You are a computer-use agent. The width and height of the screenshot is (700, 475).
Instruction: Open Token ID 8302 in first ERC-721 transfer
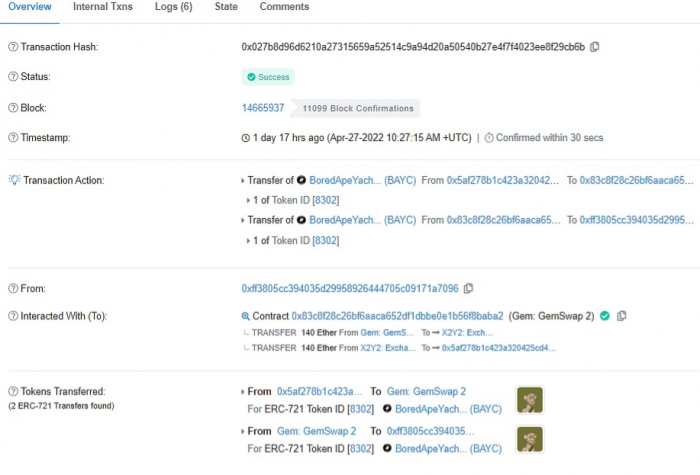(x=360, y=409)
